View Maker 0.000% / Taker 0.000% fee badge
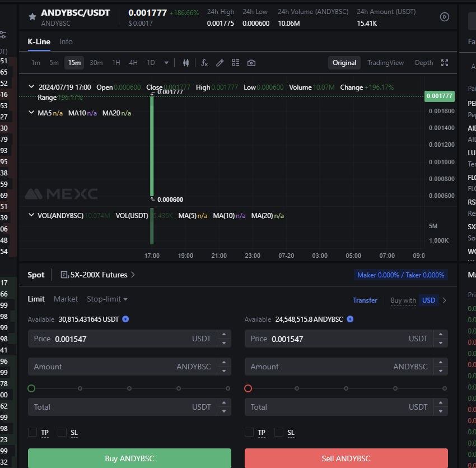 point(401,275)
